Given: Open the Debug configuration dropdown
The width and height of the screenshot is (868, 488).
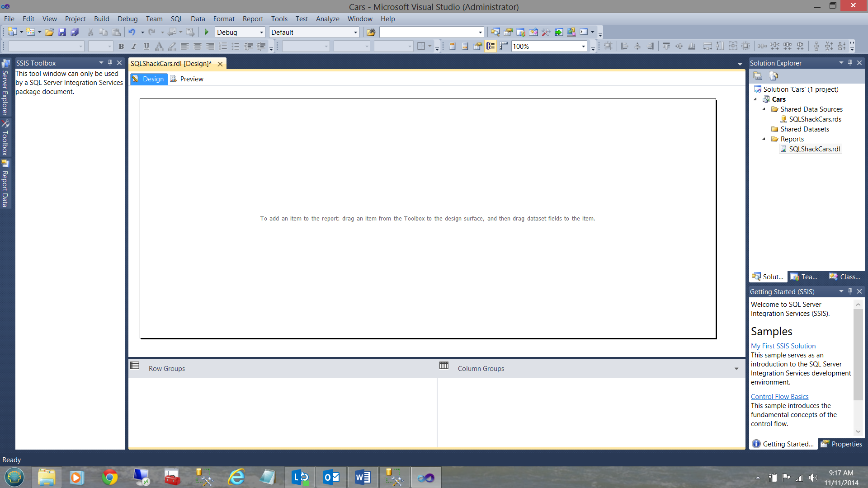Looking at the screenshot, I should [261, 32].
